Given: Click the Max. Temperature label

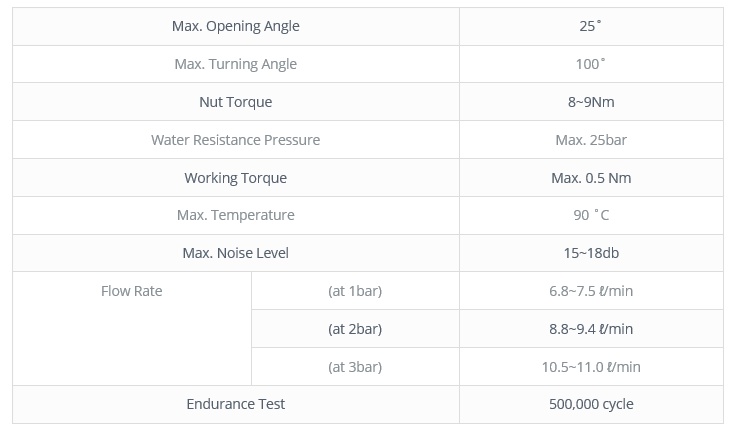Looking at the screenshot, I should [x=235, y=215].
